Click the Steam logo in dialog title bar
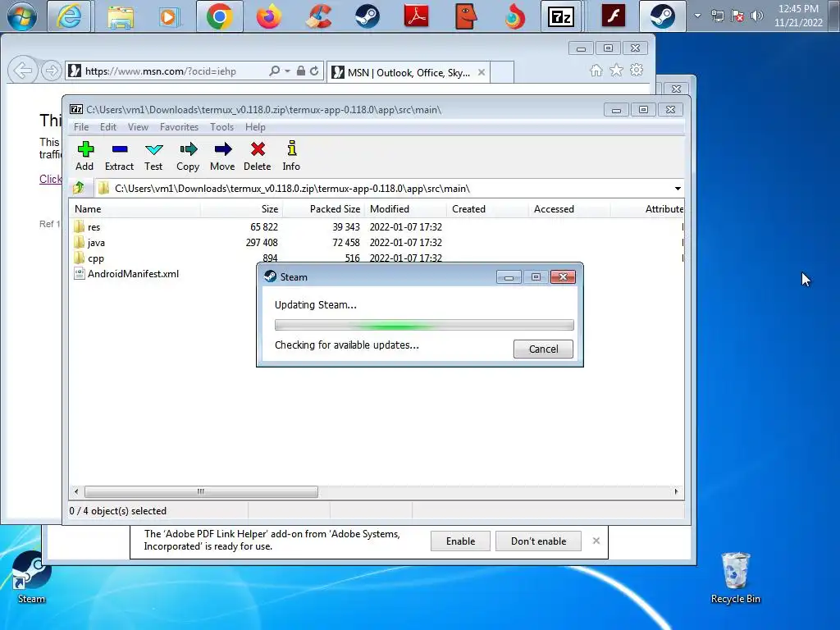This screenshot has width=840, height=630. pyautogui.click(x=271, y=276)
